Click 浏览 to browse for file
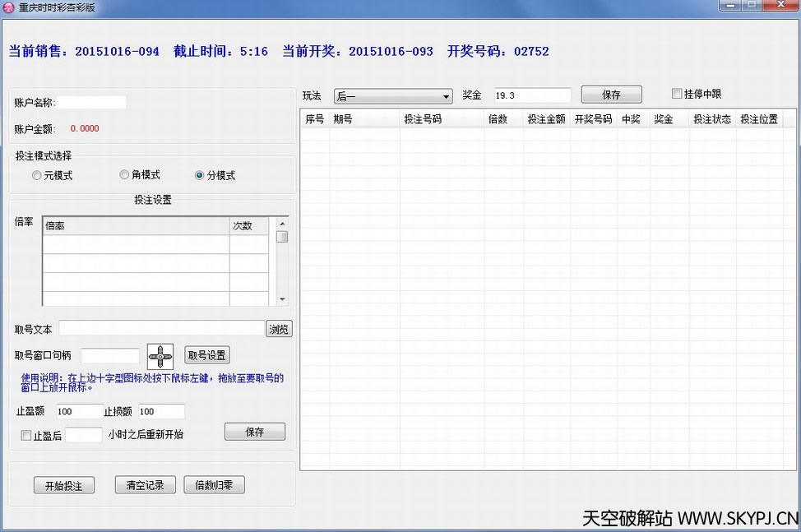 click(279, 329)
